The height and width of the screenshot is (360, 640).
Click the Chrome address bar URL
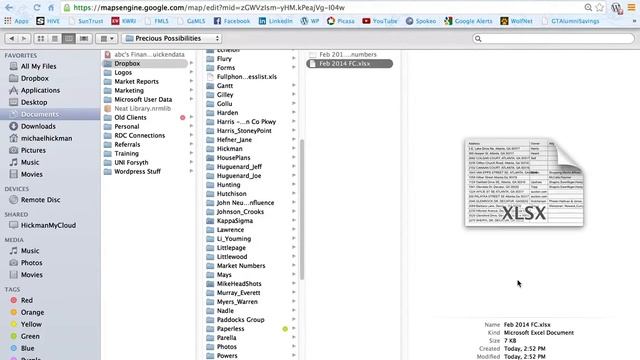(x=209, y=7)
